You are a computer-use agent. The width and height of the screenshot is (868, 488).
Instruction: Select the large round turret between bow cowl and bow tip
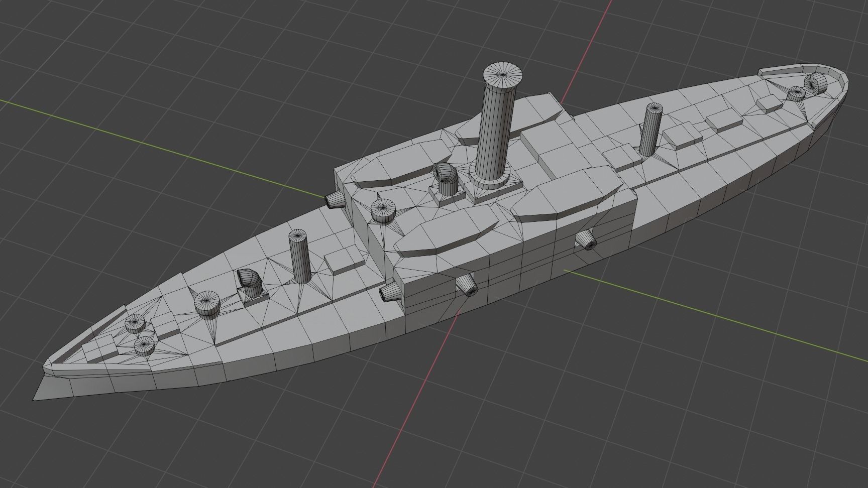click(208, 304)
